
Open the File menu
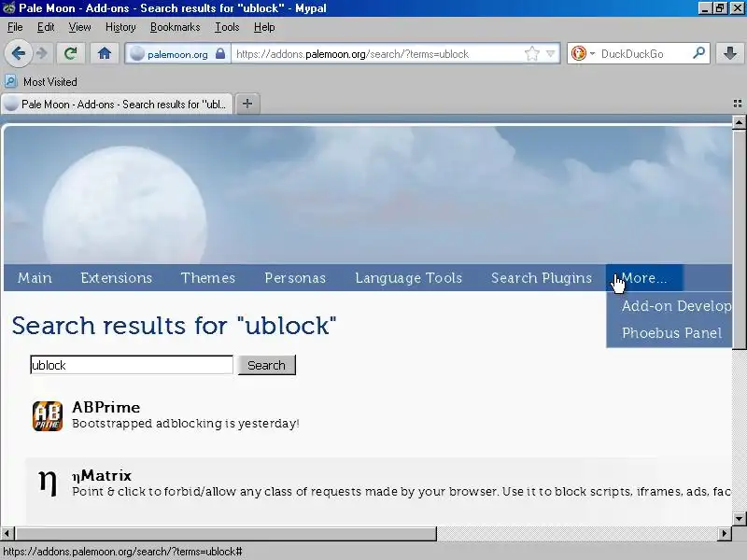(x=15, y=27)
